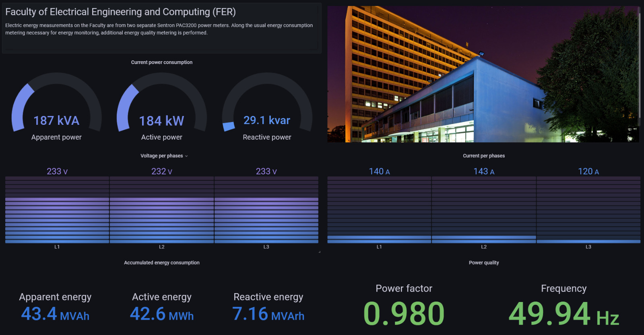Click the L3 voltage bar reading 233 V
The height and width of the screenshot is (335, 644).
point(266,210)
